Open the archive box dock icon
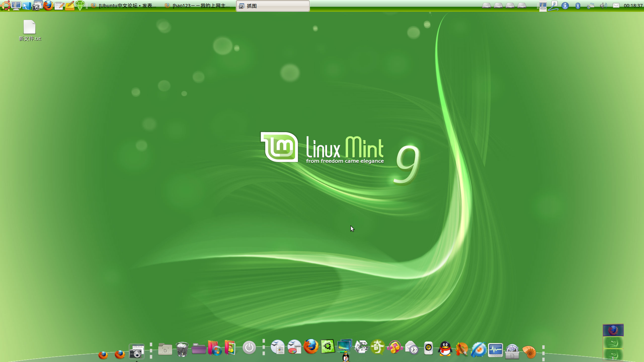The height and width of the screenshot is (362, 644). pyautogui.click(x=512, y=352)
